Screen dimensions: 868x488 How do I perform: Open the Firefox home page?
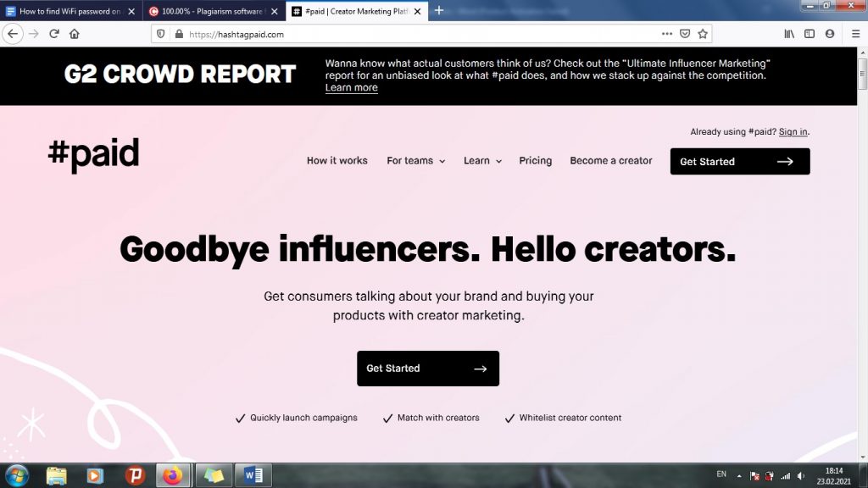(x=75, y=34)
